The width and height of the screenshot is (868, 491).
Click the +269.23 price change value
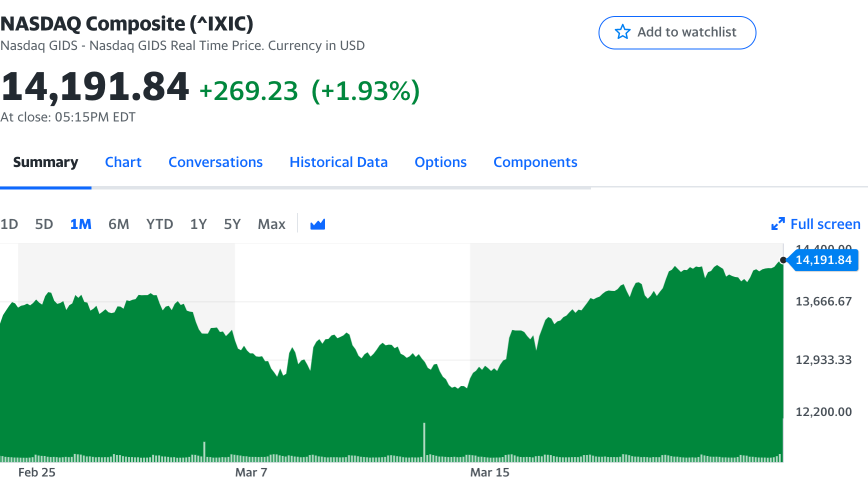(x=248, y=91)
